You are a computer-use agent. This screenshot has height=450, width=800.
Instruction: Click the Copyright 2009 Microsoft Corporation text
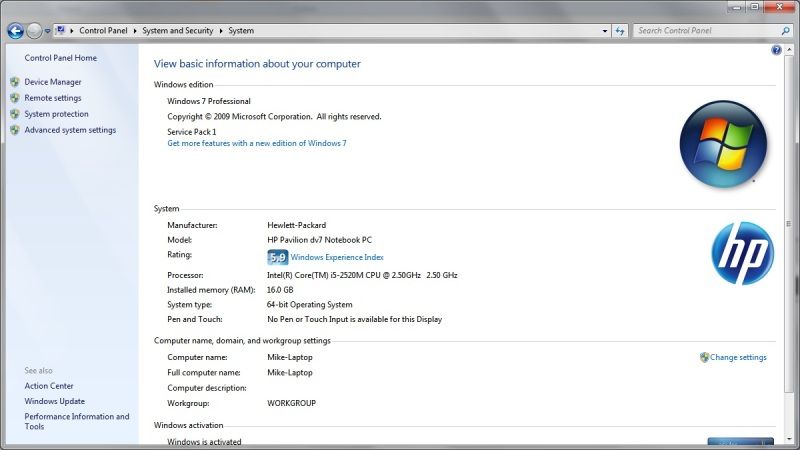coord(274,117)
